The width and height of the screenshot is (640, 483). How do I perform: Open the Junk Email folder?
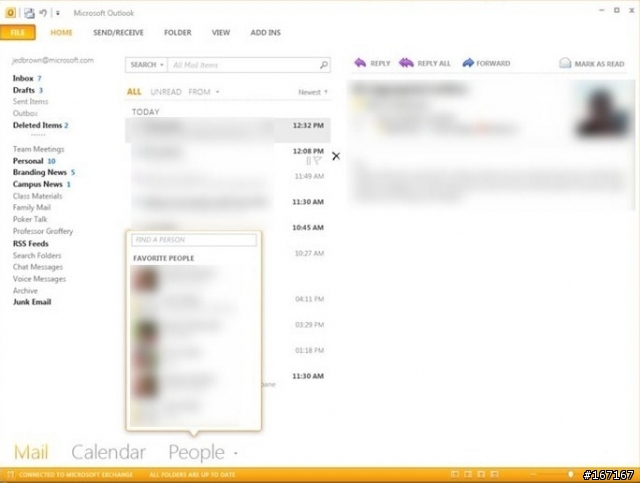pyautogui.click(x=32, y=302)
